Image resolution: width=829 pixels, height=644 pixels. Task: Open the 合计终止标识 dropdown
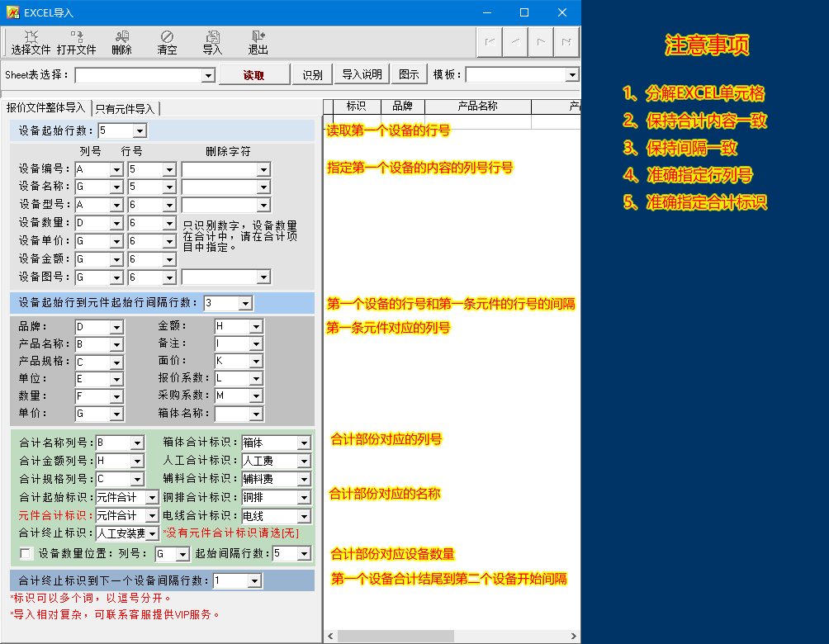point(152,533)
